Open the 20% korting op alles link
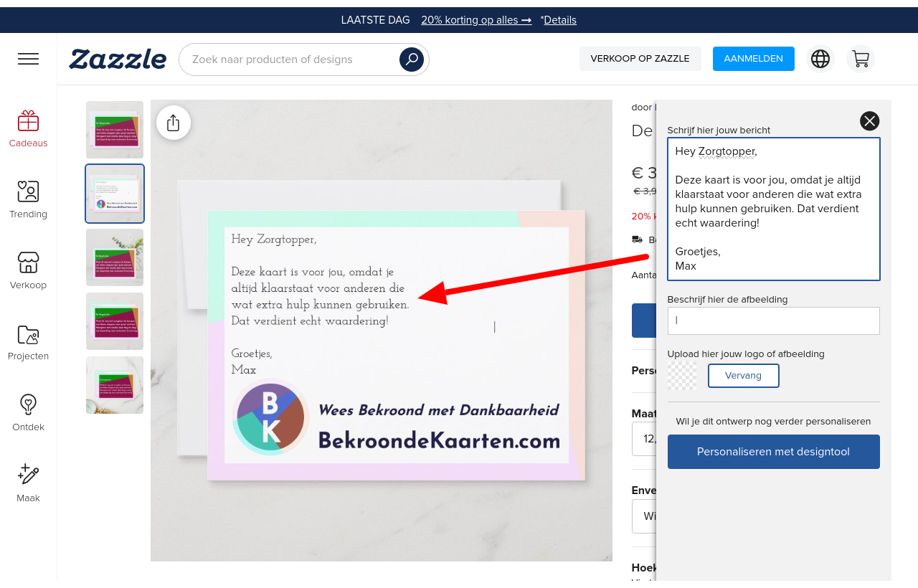This screenshot has width=918, height=588. coord(476,20)
